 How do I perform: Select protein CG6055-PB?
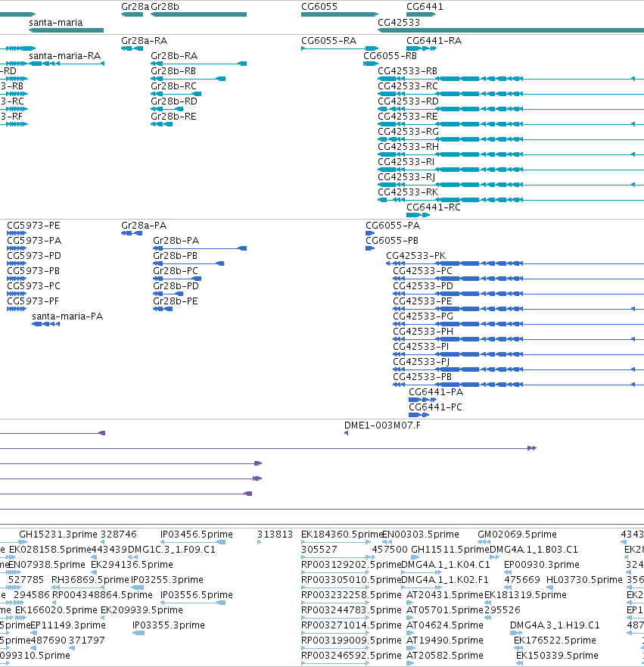(392, 241)
